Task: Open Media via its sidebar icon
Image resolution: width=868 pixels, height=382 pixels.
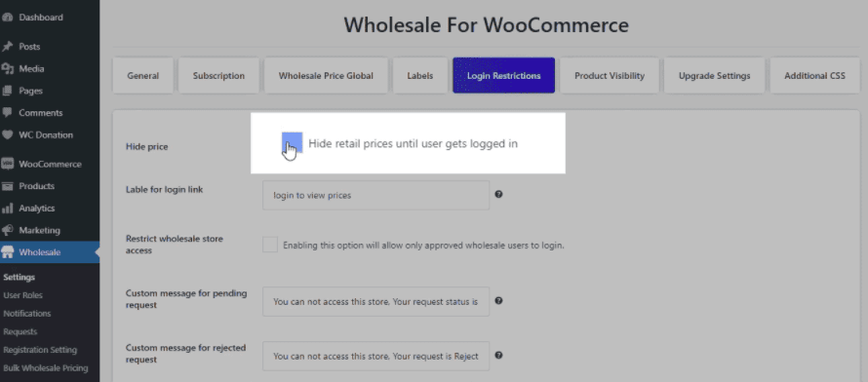Action: pos(7,68)
